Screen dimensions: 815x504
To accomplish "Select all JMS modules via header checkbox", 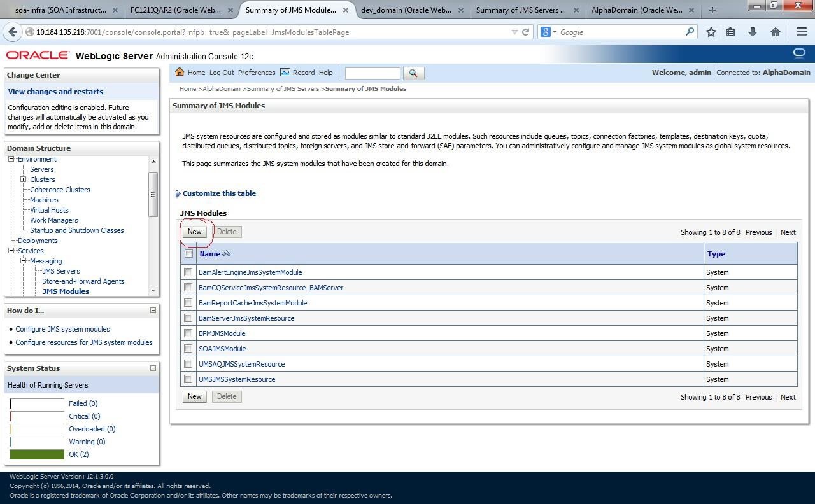I will coord(188,253).
